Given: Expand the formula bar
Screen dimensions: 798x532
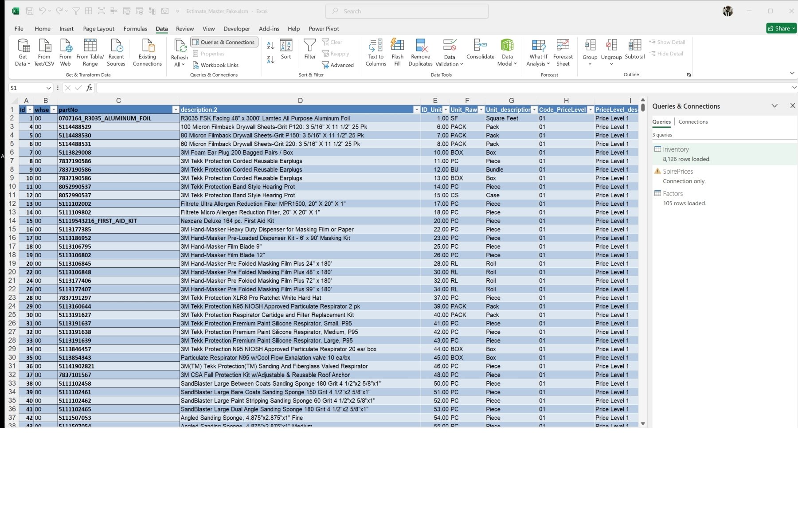Looking at the screenshot, I should point(794,88).
